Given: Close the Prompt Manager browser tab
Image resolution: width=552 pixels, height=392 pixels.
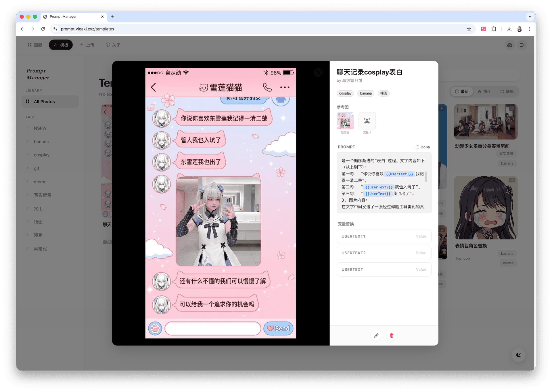Looking at the screenshot, I should [x=102, y=17].
